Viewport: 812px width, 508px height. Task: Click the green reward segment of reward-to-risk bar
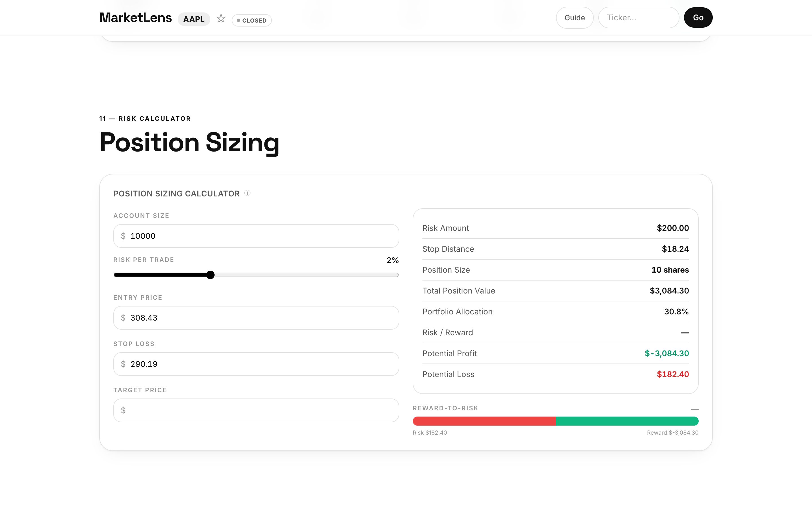pyautogui.click(x=627, y=421)
